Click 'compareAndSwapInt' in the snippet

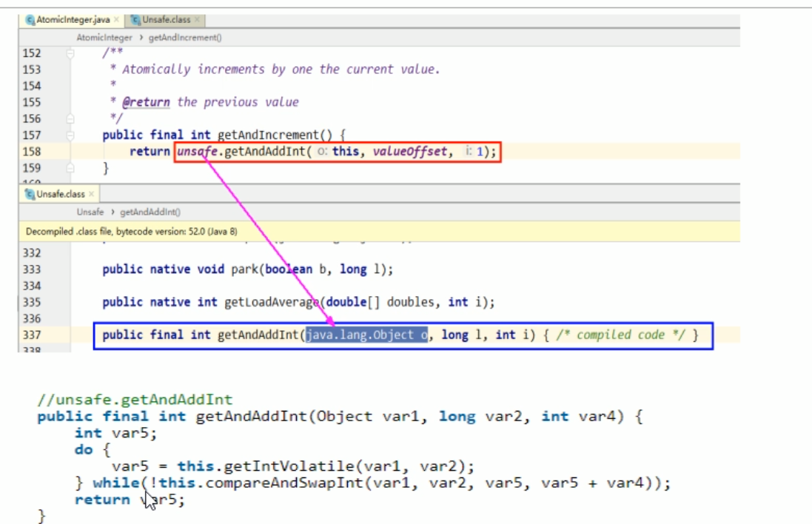point(284,483)
